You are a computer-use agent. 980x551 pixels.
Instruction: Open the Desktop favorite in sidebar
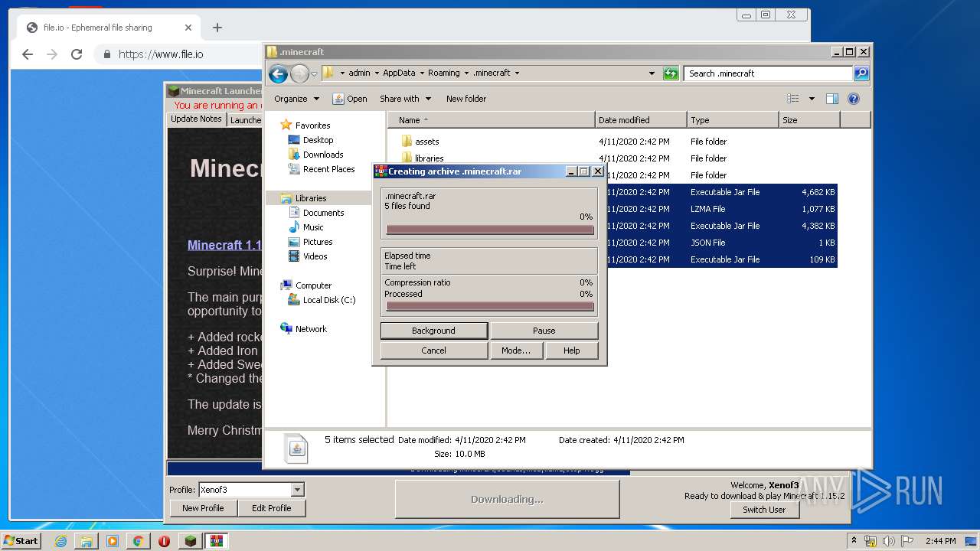pos(318,140)
